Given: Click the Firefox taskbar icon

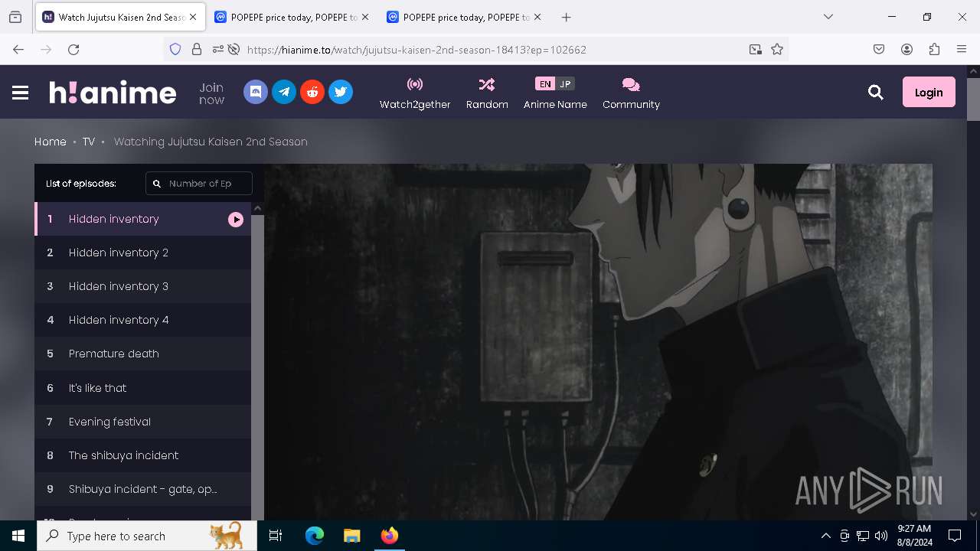Looking at the screenshot, I should pyautogui.click(x=389, y=536).
